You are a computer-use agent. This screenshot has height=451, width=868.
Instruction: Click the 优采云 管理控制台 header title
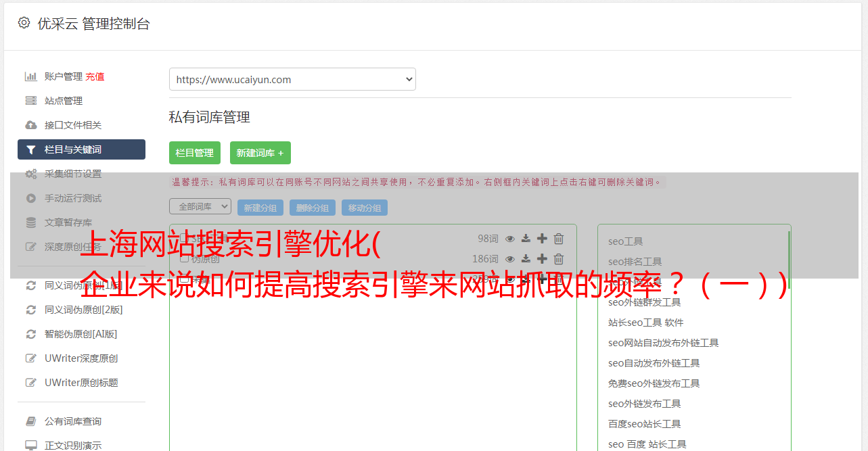pos(93,24)
